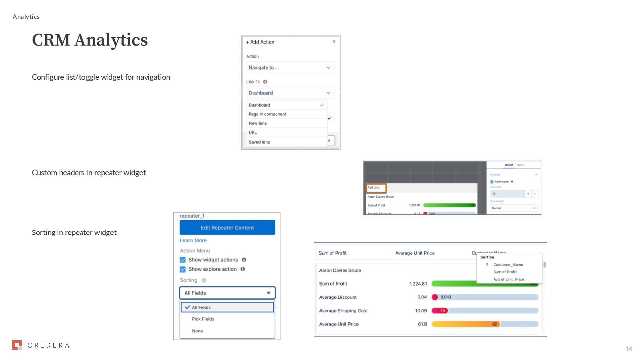Image resolution: width=644 pixels, height=362 pixels.
Task: Close the Add Action dialog
Action: coord(334,42)
